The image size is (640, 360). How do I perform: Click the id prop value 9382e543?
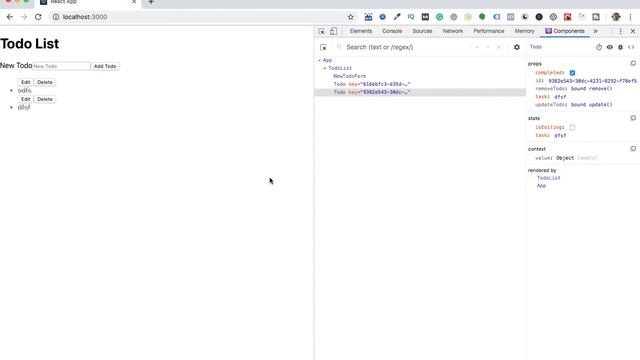(592, 81)
